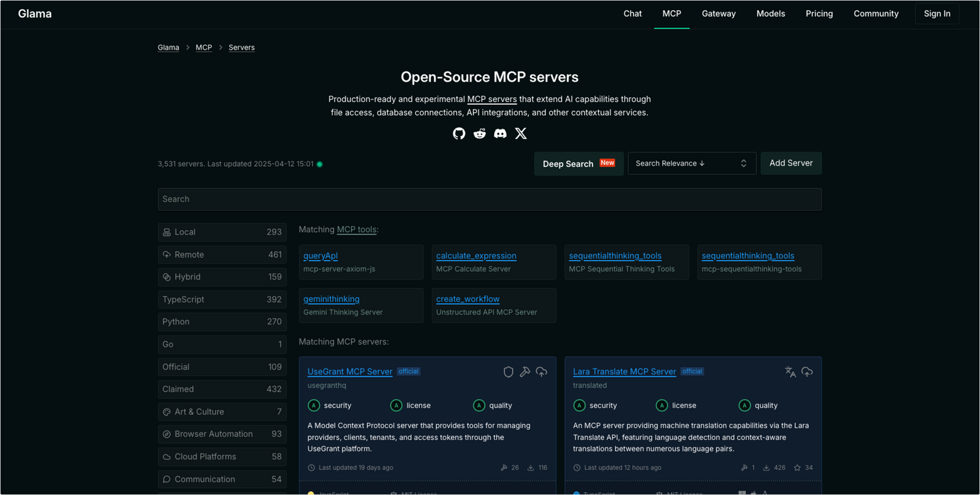
Task: Open the GitHub icon link
Action: 459,133
